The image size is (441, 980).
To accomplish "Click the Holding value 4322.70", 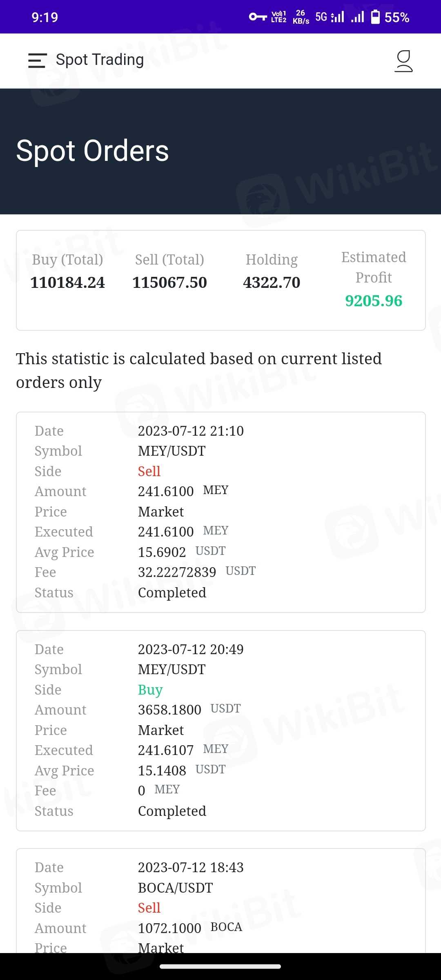I will point(272,283).
